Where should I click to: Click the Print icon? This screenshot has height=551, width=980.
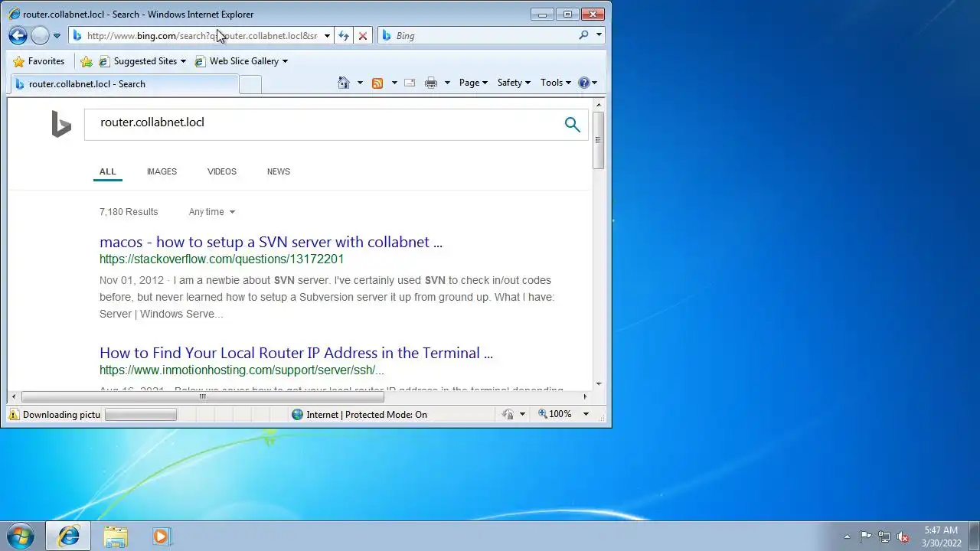(431, 83)
